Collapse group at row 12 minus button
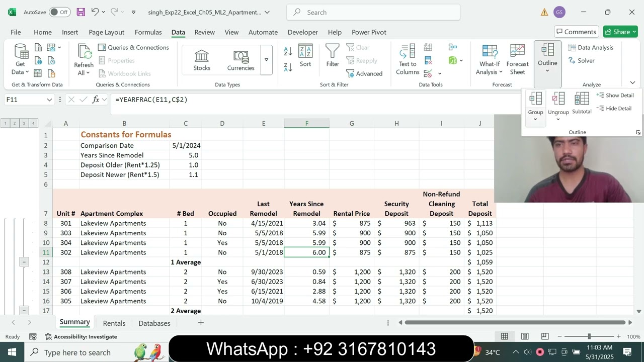644x362 pixels. click(x=24, y=262)
